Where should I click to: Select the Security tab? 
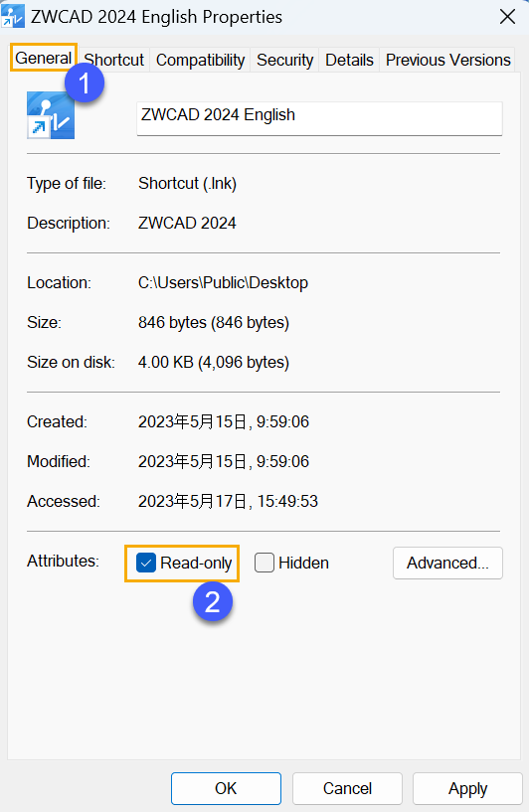pyautogui.click(x=285, y=60)
